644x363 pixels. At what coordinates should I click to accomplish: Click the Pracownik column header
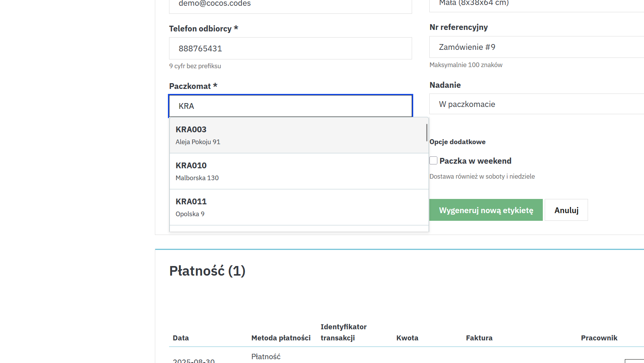(x=599, y=338)
